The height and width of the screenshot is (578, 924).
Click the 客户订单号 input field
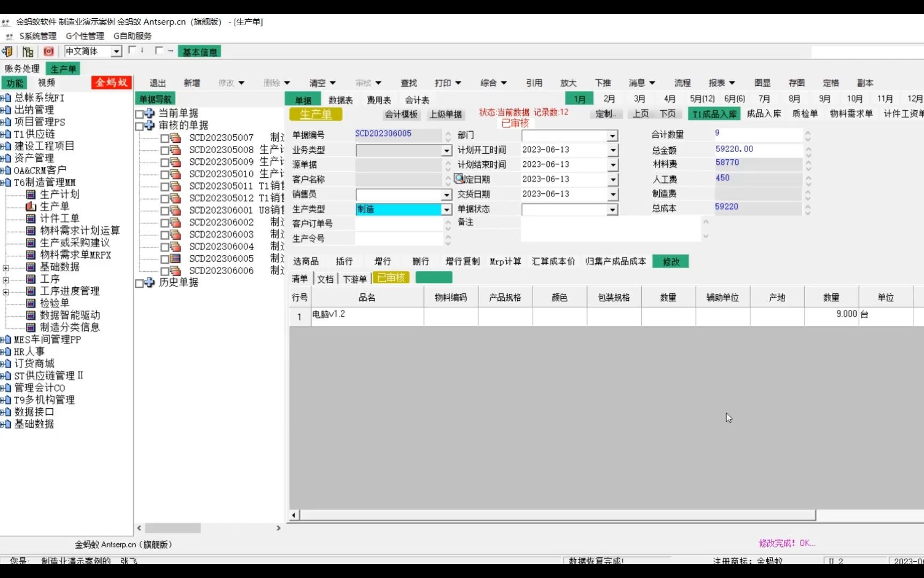[399, 224]
